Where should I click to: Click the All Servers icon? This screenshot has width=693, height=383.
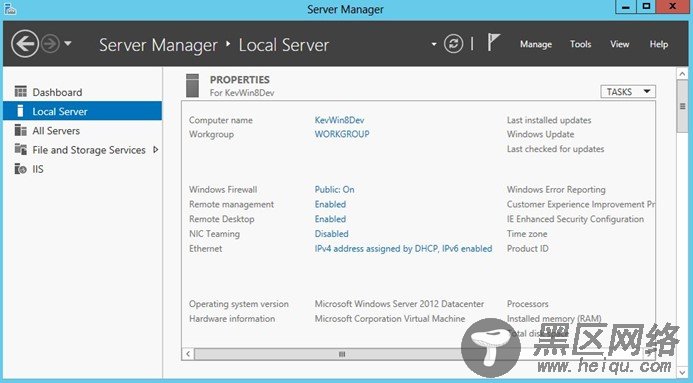[x=20, y=130]
